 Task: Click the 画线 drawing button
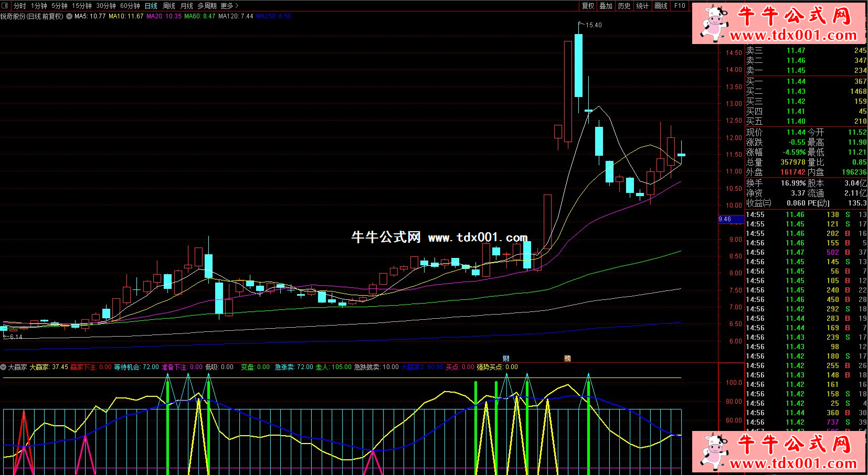click(x=661, y=6)
